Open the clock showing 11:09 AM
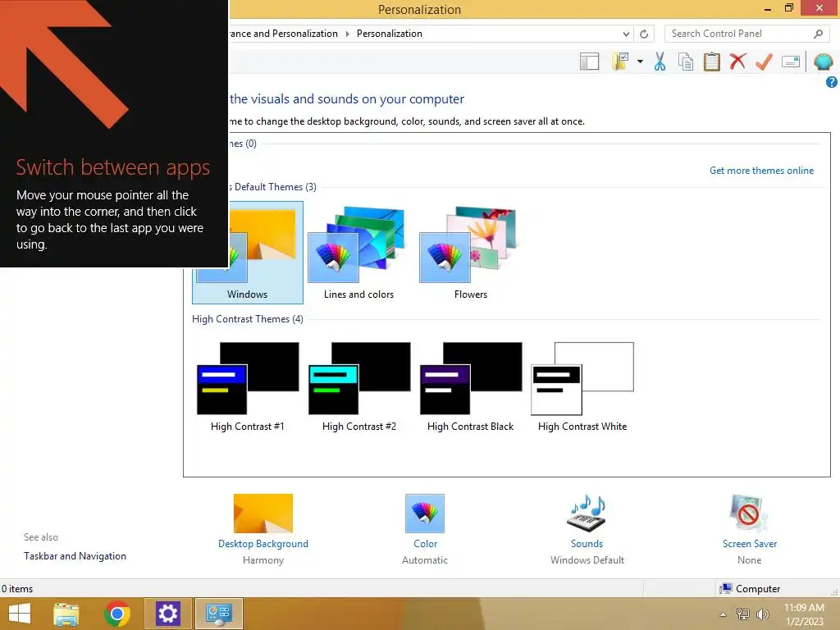 coord(804,614)
